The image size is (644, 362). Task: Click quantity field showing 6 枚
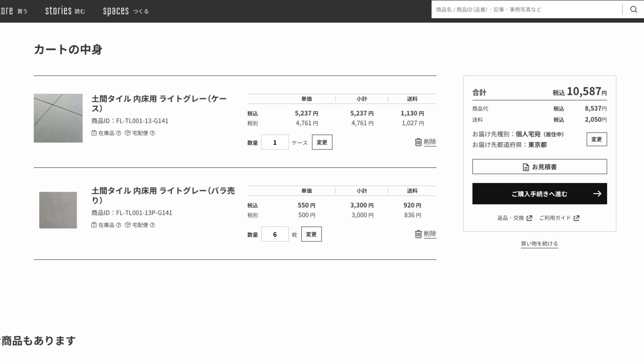(275, 234)
